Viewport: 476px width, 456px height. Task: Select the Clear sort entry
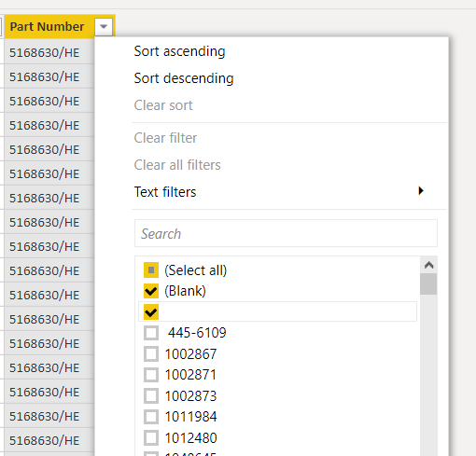pos(163,105)
